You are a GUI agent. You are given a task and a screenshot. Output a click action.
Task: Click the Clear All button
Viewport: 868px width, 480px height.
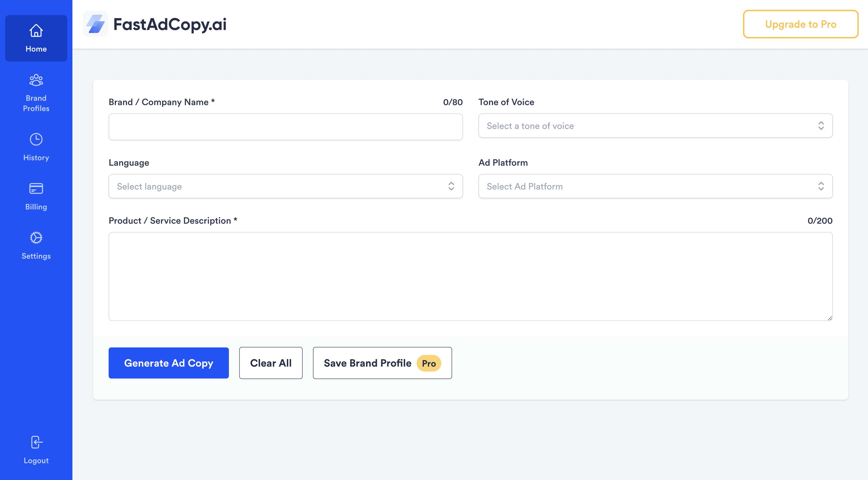pyautogui.click(x=271, y=363)
